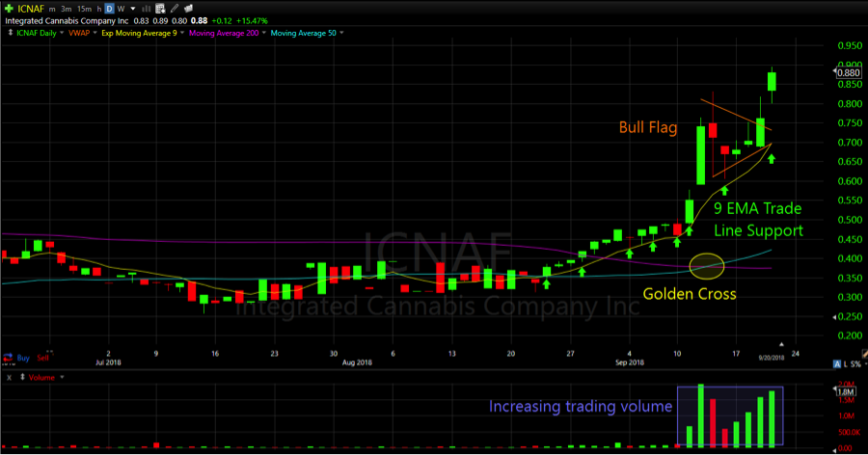Image resolution: width=868 pixels, height=455 pixels.
Task: Toggle auto scale A button
Action: coord(836,364)
